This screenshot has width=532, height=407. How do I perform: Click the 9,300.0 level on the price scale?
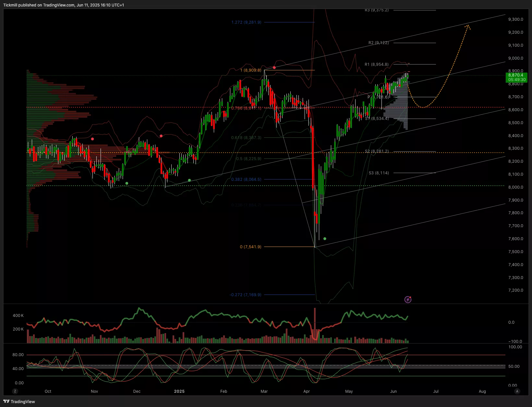click(x=515, y=19)
